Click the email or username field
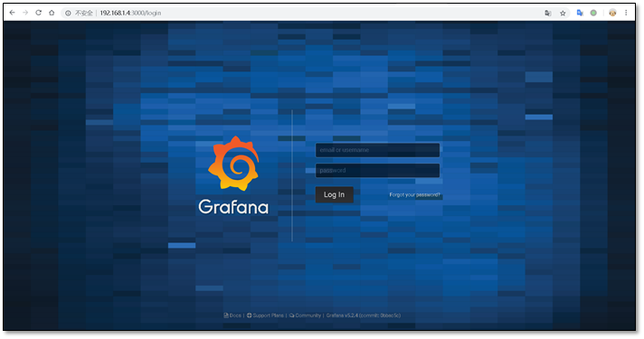Image resolution: width=644 pixels, height=339 pixels. tap(377, 150)
